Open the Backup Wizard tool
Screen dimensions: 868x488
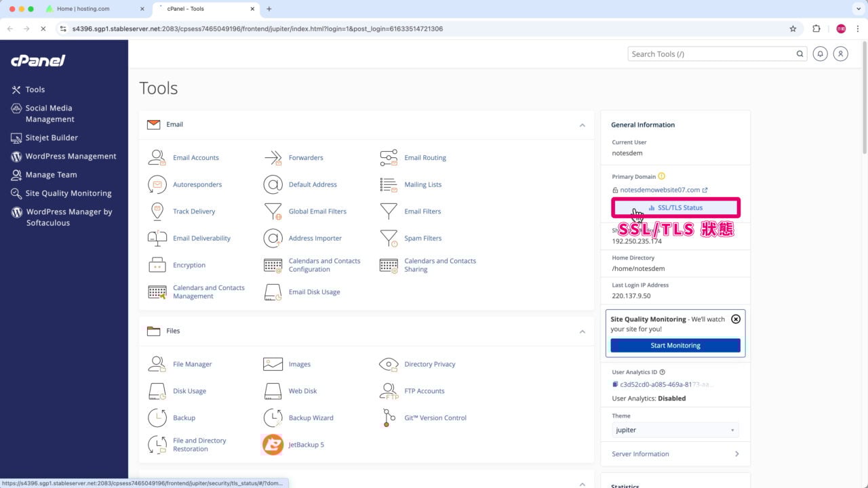(311, 418)
